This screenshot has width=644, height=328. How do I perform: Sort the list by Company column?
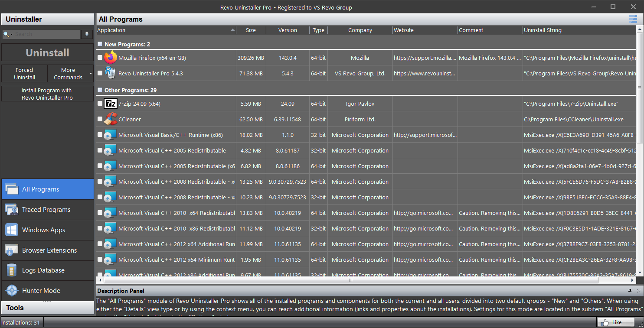pyautogui.click(x=360, y=30)
